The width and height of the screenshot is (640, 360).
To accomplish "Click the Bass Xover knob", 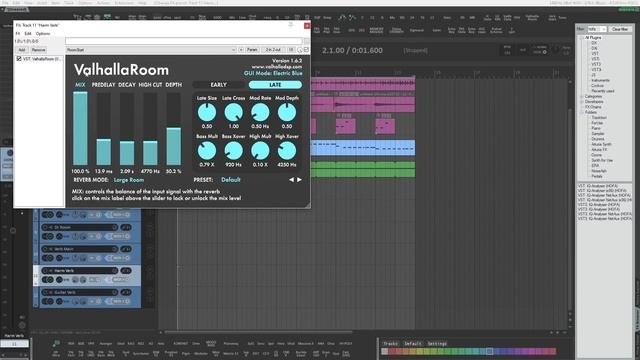I will pyautogui.click(x=233, y=151).
